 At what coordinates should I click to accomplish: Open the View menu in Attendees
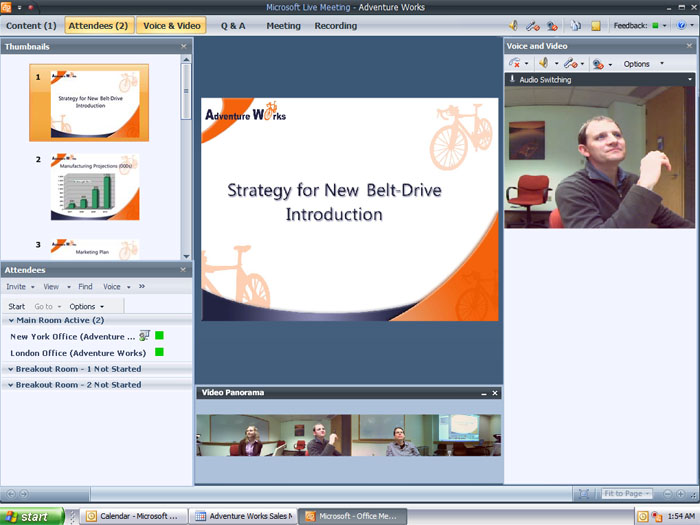pyautogui.click(x=57, y=287)
